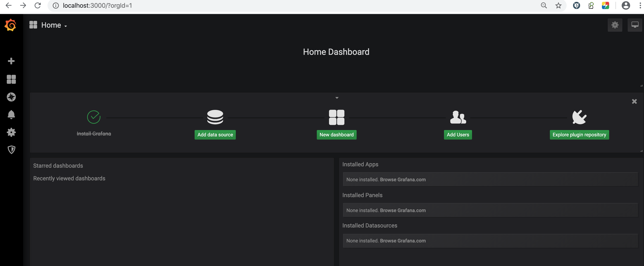Open Alerting bell icon in the sidebar
This screenshot has width=644, height=266.
(11, 115)
